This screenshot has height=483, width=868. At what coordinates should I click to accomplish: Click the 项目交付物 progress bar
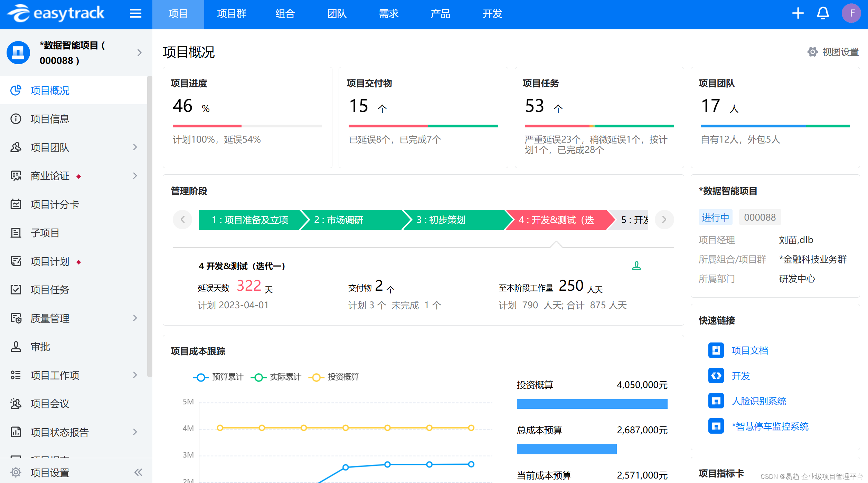tap(423, 126)
